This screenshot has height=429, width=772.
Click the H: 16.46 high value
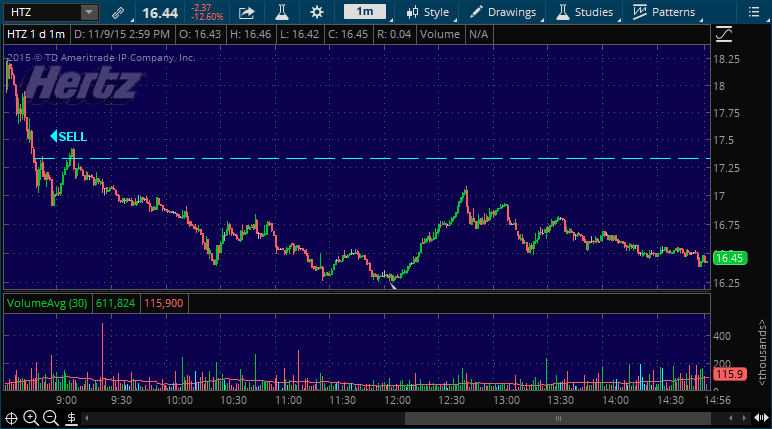pyautogui.click(x=251, y=34)
